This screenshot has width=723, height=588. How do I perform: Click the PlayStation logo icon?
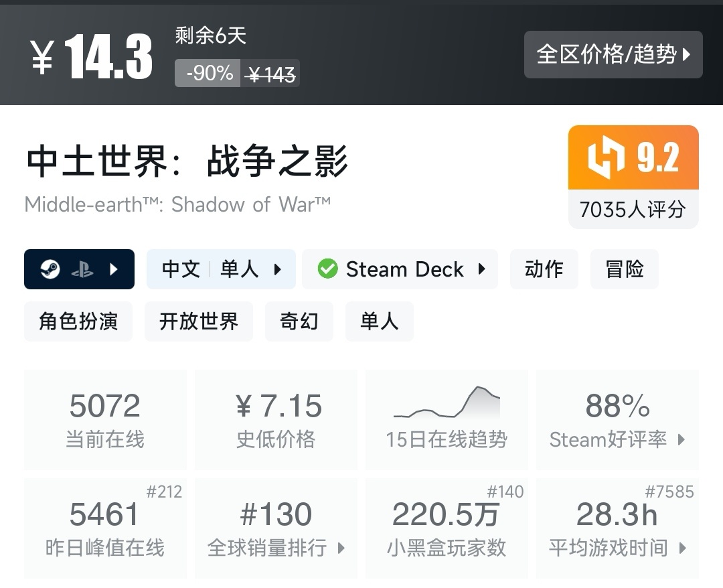[x=82, y=269]
